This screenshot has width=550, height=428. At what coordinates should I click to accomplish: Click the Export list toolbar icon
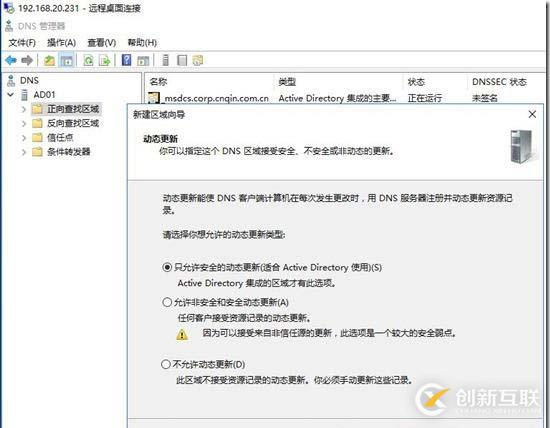[105, 60]
